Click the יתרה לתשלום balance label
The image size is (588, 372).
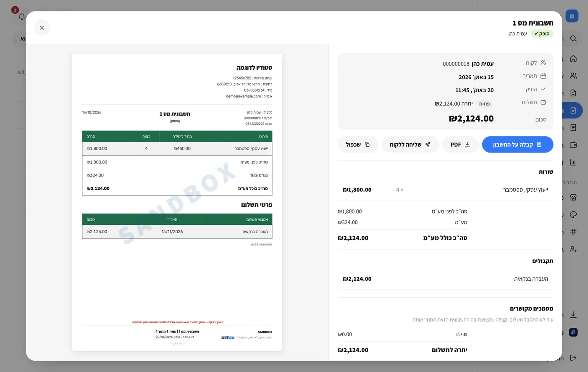pos(449,350)
